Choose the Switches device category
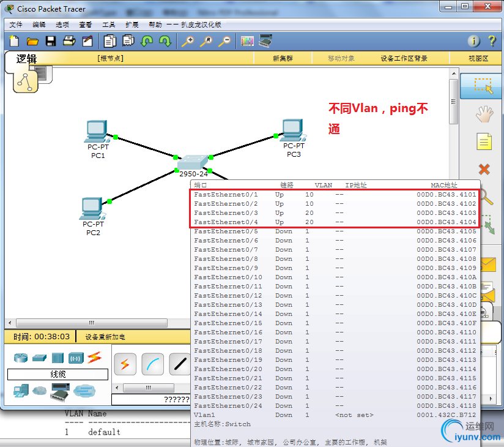Image resolution: width=504 pixels, height=447 pixels. [x=39, y=358]
